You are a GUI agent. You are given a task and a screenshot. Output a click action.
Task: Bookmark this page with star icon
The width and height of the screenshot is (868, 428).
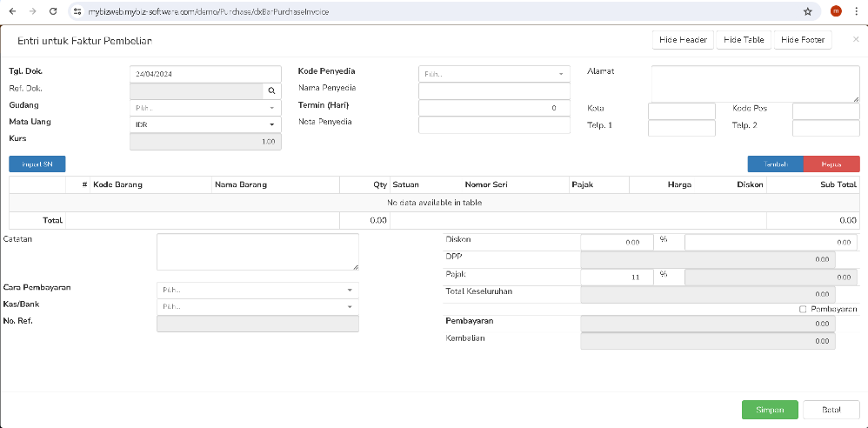pos(808,11)
